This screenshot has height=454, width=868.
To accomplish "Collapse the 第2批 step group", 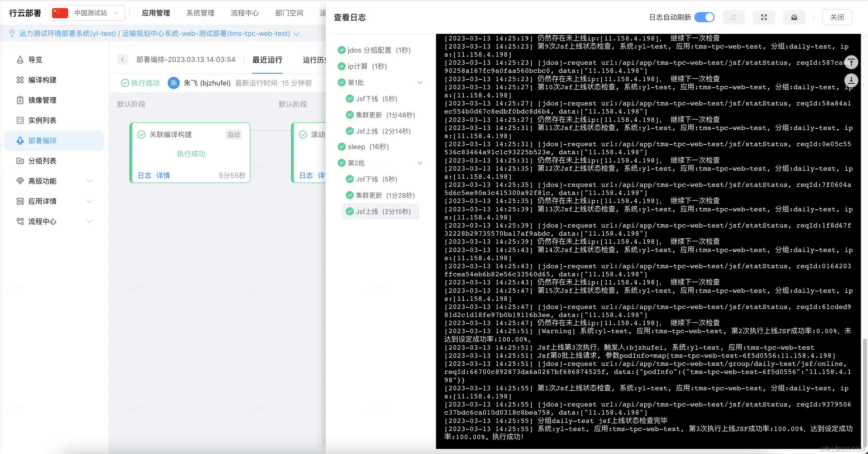I will click(420, 163).
